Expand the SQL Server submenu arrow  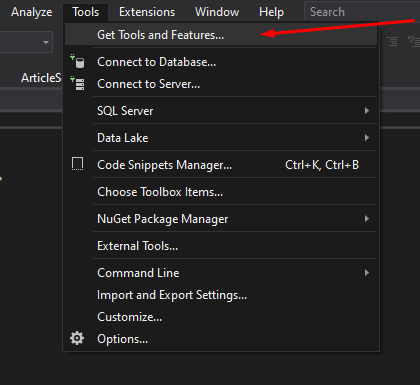pyautogui.click(x=367, y=110)
